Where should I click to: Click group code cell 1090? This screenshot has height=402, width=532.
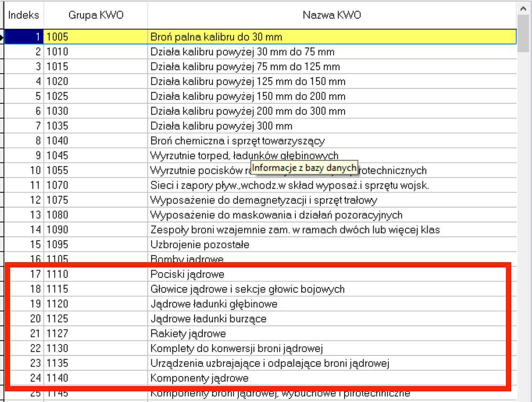(96, 230)
